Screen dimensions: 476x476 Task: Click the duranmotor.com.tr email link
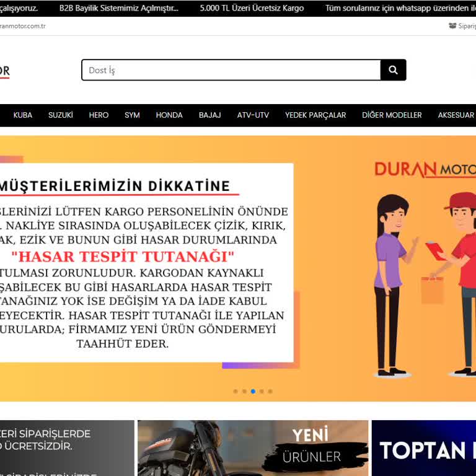[23, 26]
